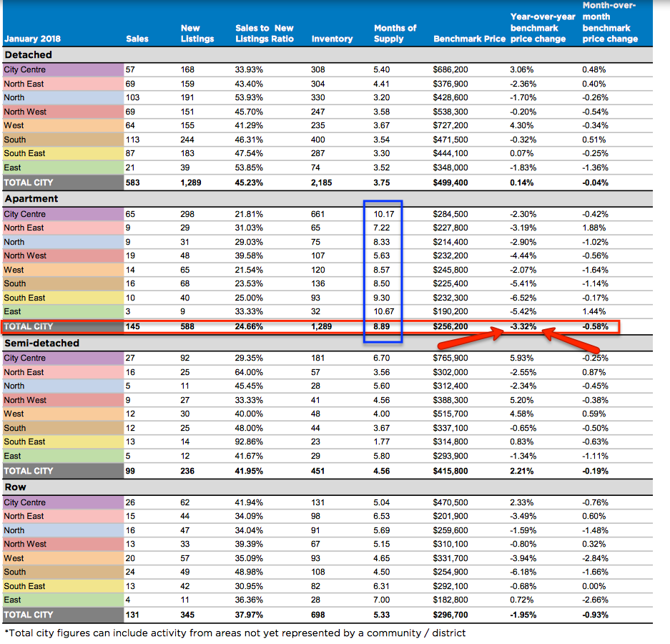
Task: Select the January 2018 column header
Action: 32,39
